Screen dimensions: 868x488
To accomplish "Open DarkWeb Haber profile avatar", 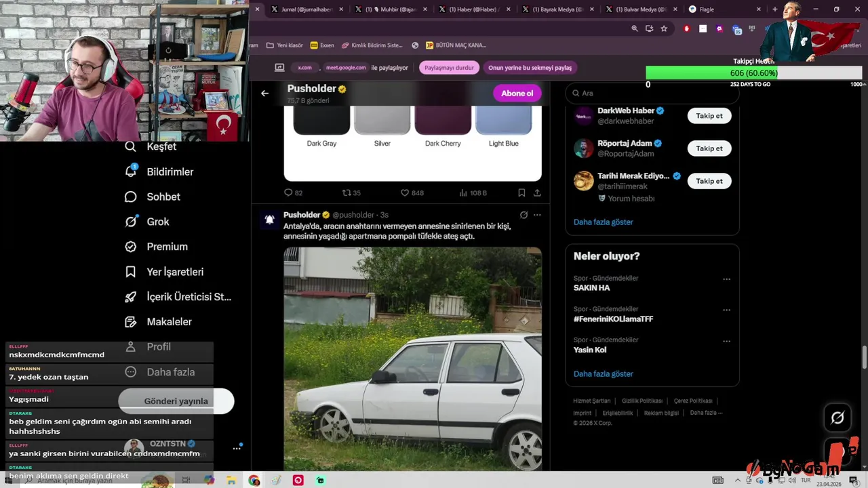I will [x=584, y=116].
